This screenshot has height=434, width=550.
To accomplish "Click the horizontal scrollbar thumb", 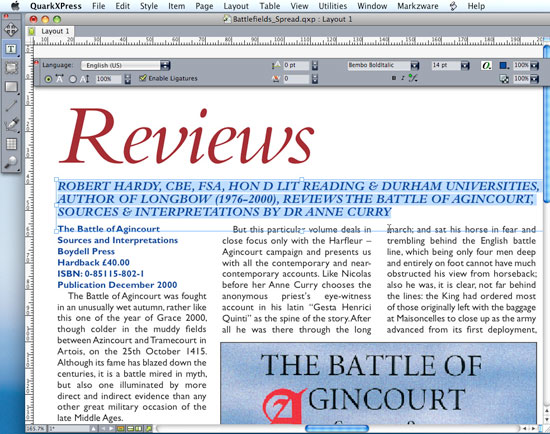I will click(337, 428).
